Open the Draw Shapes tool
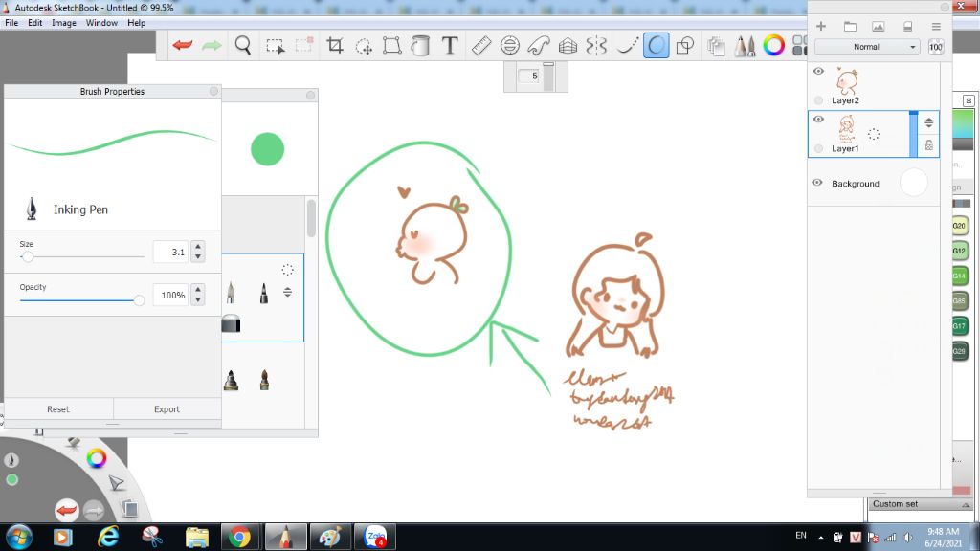 coord(685,46)
